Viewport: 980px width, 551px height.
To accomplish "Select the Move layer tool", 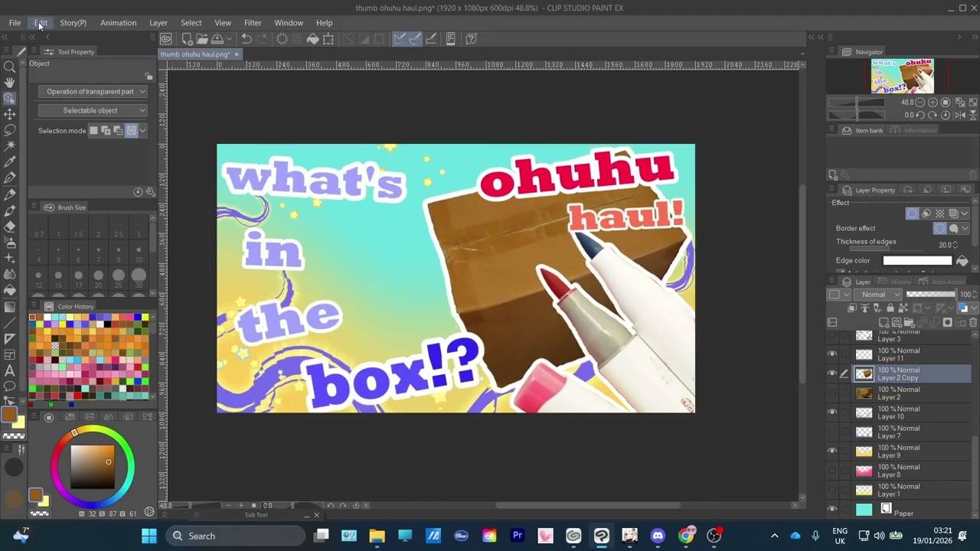I will coord(10,114).
